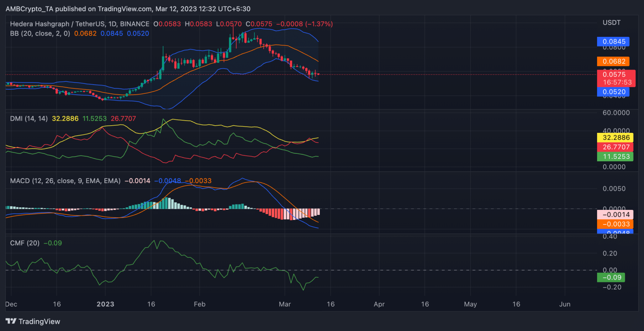Viewport: 644px width, 331px height.
Task: Click the AMBCrypto_TA published on TradingView.com text
Action: tap(128, 9)
